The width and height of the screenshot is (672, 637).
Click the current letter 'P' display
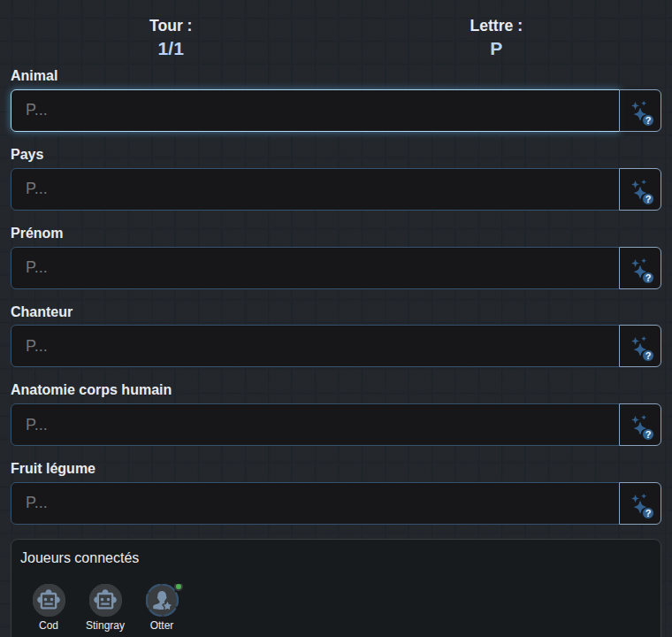tap(496, 49)
